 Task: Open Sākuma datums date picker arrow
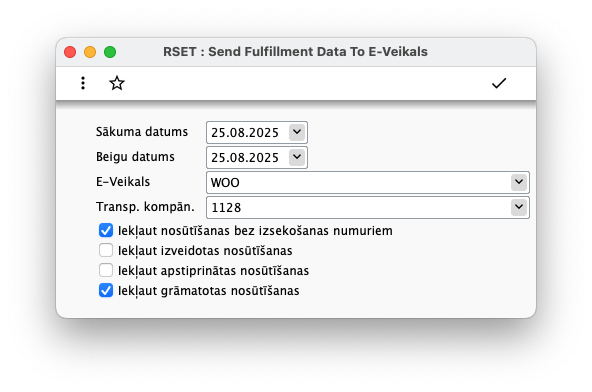(x=297, y=132)
